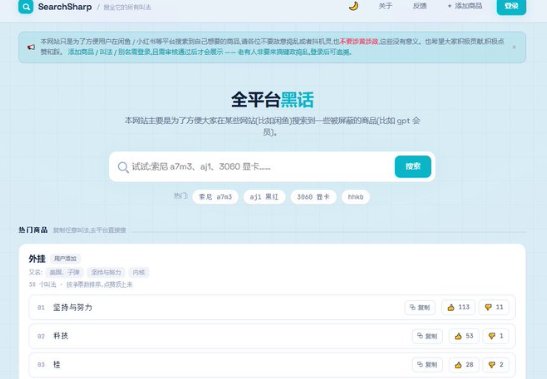Click the SearchSharp logo icon
This screenshot has height=379, width=547.
click(x=25, y=6)
